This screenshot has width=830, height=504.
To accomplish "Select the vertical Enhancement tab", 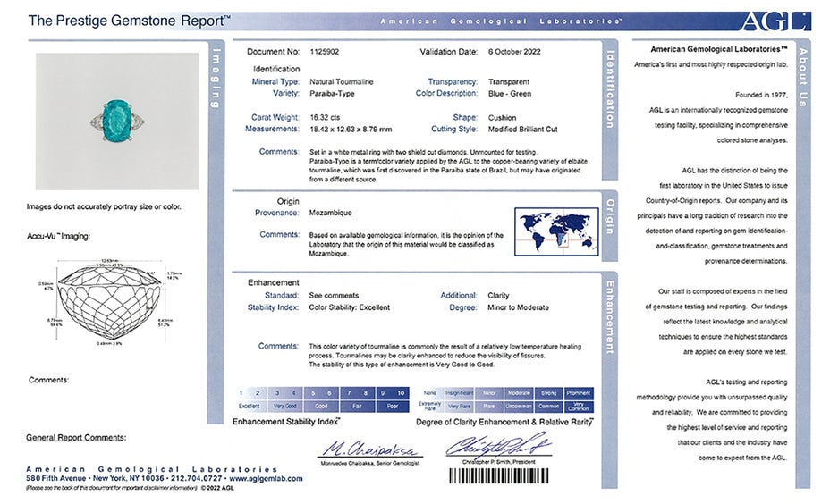I will click(610, 316).
